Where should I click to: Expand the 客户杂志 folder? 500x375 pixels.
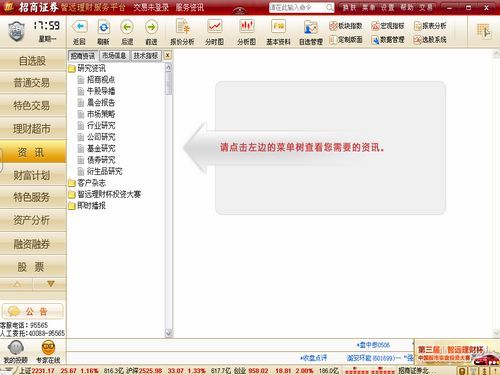[x=87, y=183]
